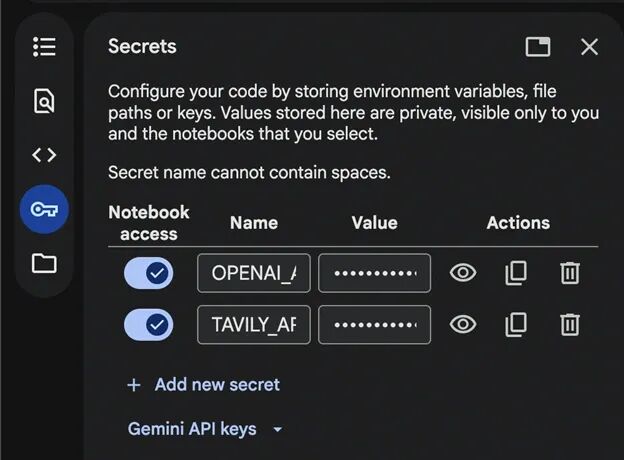Toggle notebook access for TAVILY secret
The width and height of the screenshot is (624, 460).
[x=148, y=325]
